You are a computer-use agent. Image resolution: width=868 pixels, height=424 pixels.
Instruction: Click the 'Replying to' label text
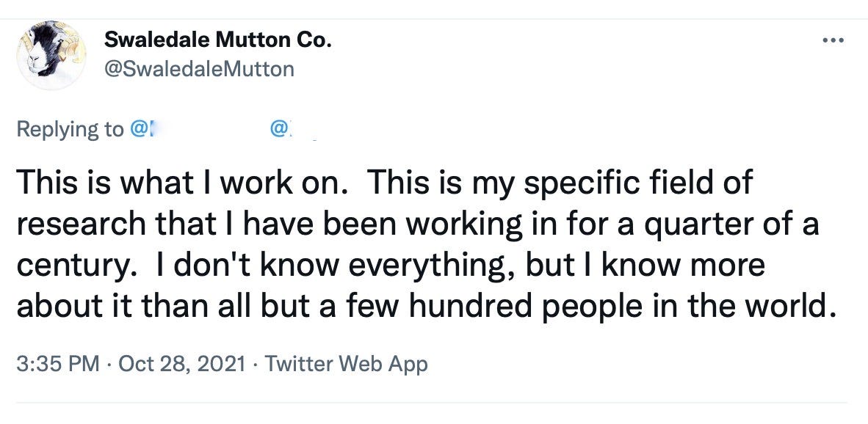[x=70, y=129]
